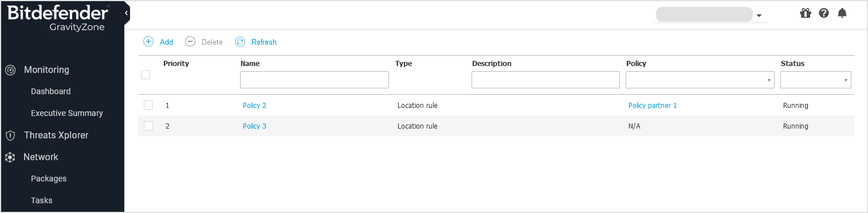Click the Running status of Policy 2

click(x=796, y=106)
